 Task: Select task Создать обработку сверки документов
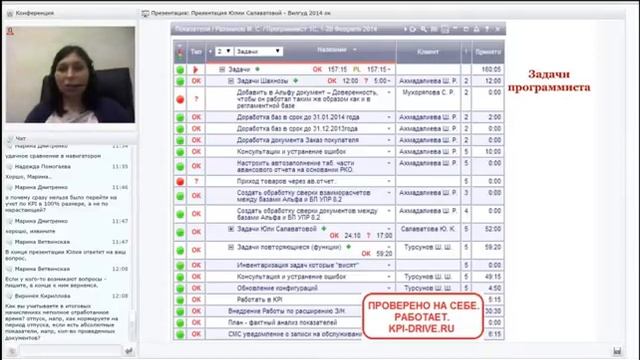307,214
